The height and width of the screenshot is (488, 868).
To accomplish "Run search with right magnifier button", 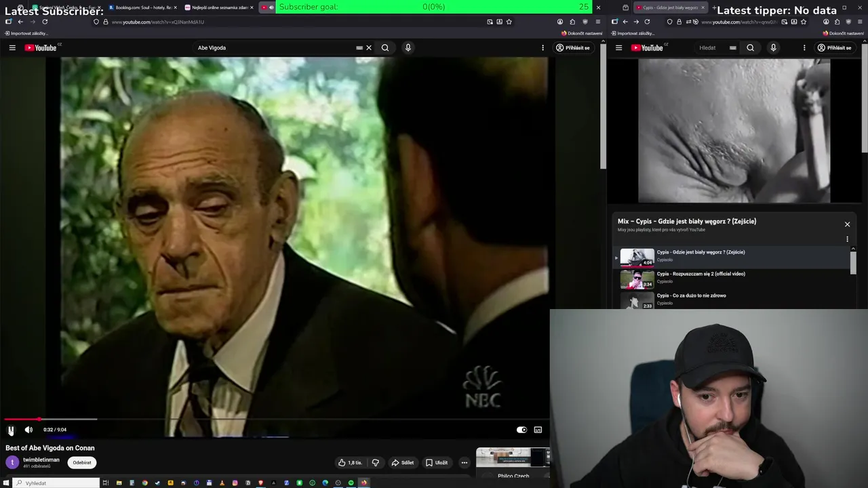I will (x=750, y=47).
